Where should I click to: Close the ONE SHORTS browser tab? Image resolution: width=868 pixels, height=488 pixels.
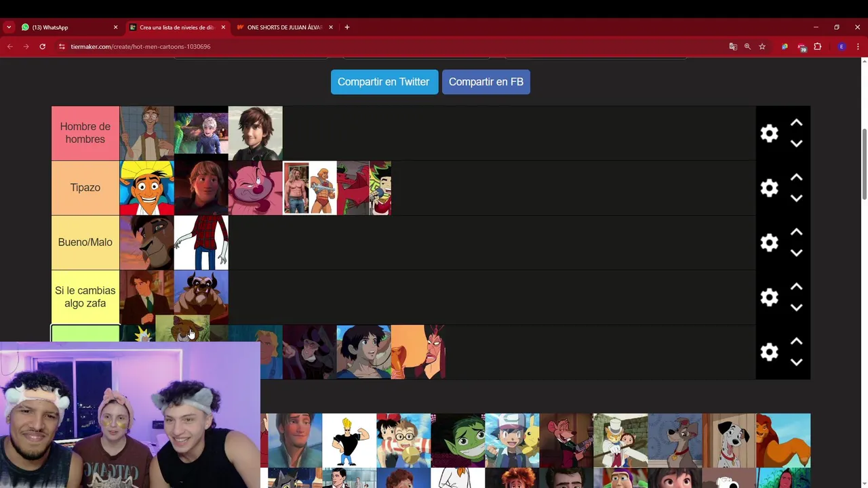(x=331, y=27)
